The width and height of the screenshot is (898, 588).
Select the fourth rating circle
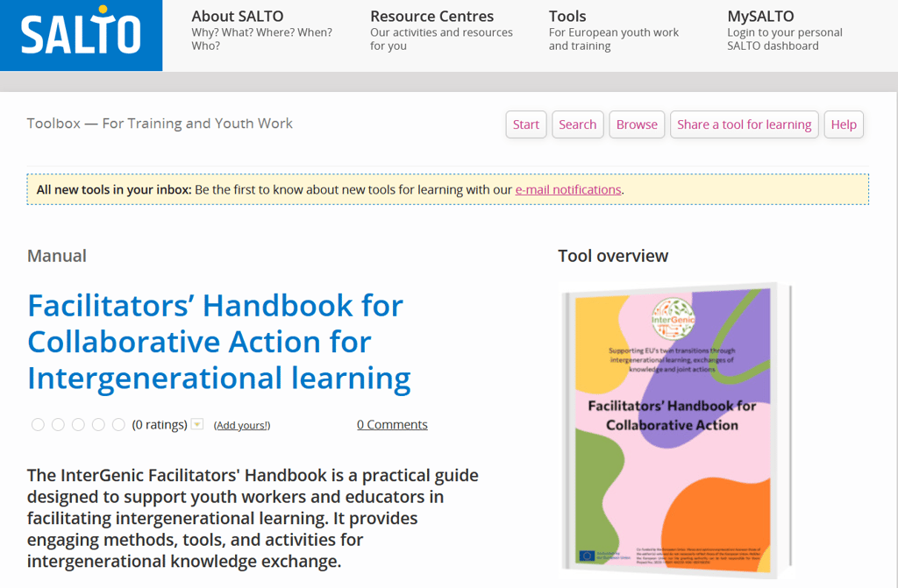[x=98, y=424]
